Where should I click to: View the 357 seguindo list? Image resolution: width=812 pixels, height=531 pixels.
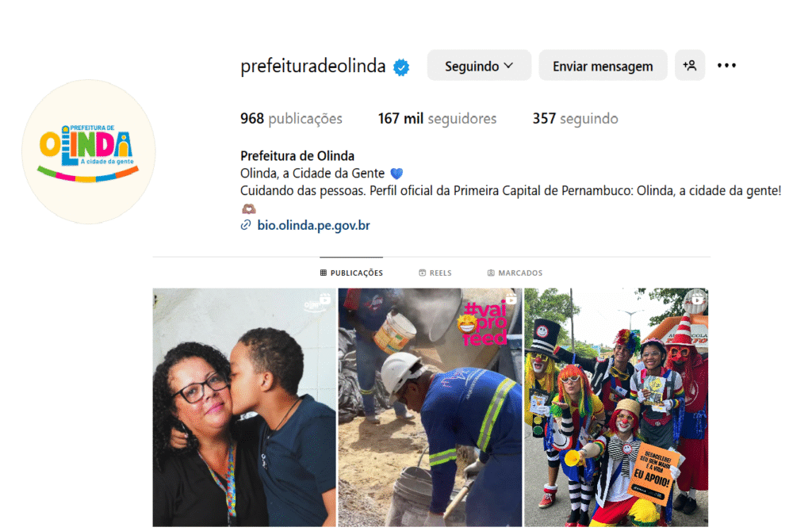coord(576,119)
